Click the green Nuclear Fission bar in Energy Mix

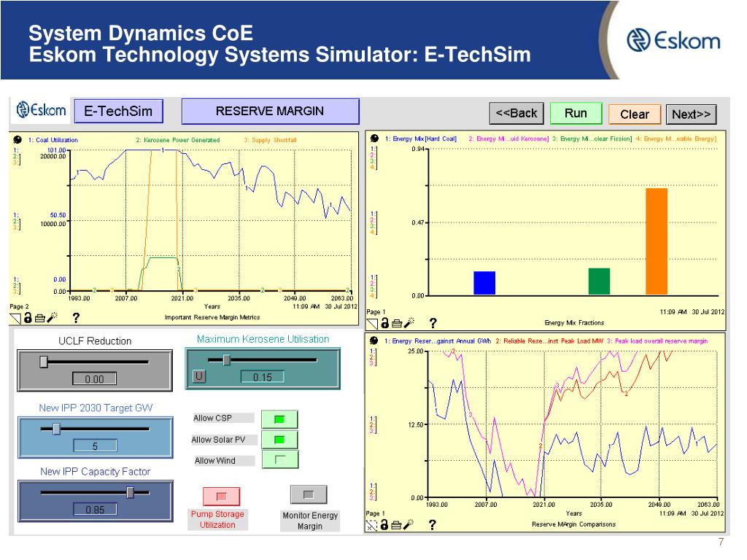[600, 281]
